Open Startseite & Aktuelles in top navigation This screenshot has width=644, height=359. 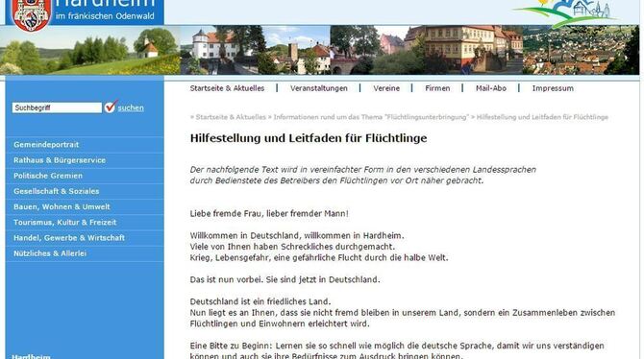227,88
